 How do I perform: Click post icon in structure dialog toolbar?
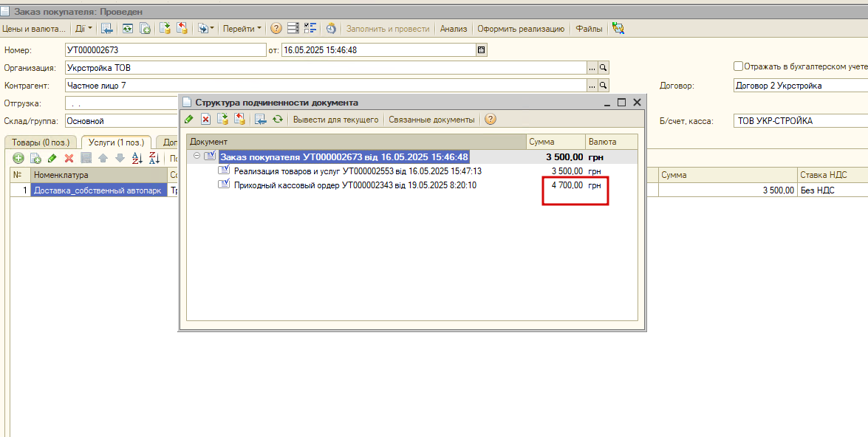coord(222,119)
